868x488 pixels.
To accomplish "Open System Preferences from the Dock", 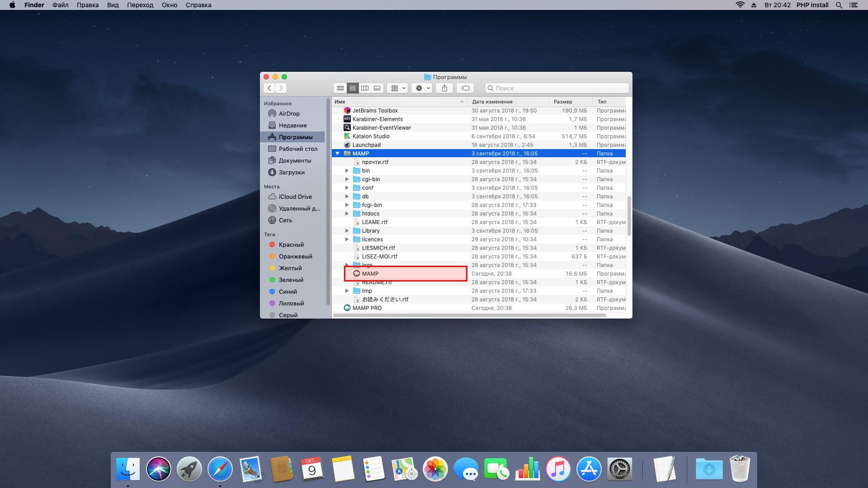I will pyautogui.click(x=620, y=469).
